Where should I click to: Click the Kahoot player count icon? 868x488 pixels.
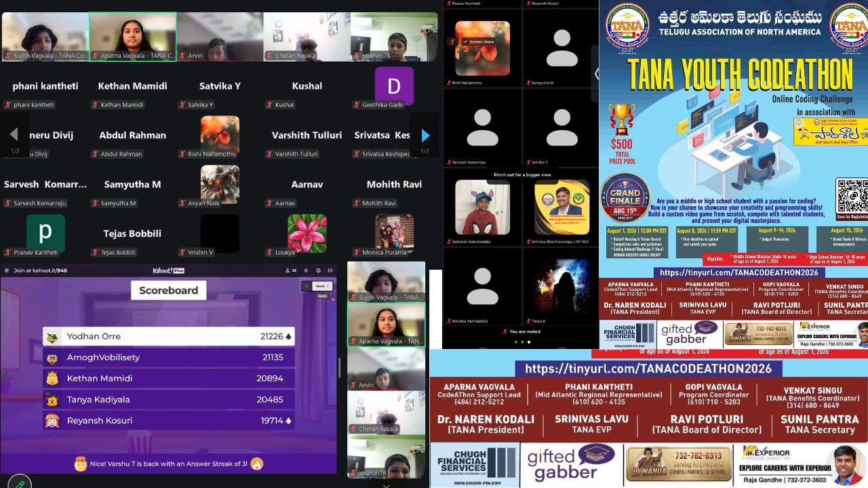click(286, 270)
